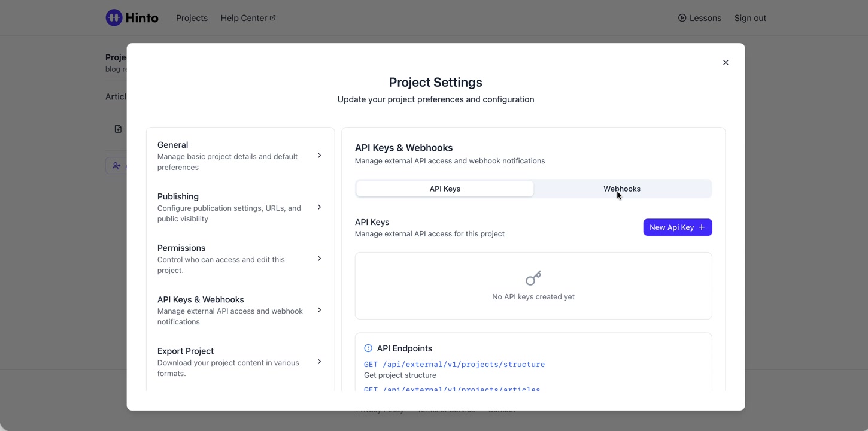Expand Permissions settings chevron
868x431 pixels.
point(319,259)
